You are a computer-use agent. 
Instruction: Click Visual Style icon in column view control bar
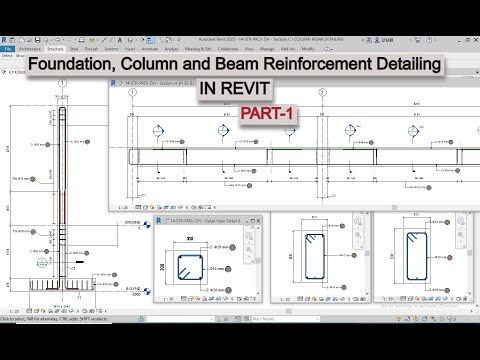point(36,311)
